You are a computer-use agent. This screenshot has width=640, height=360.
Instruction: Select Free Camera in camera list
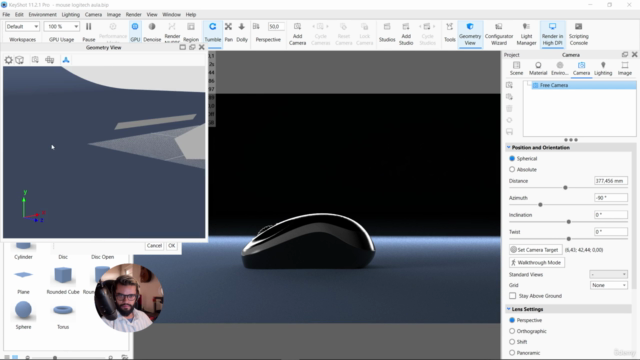[583, 85]
